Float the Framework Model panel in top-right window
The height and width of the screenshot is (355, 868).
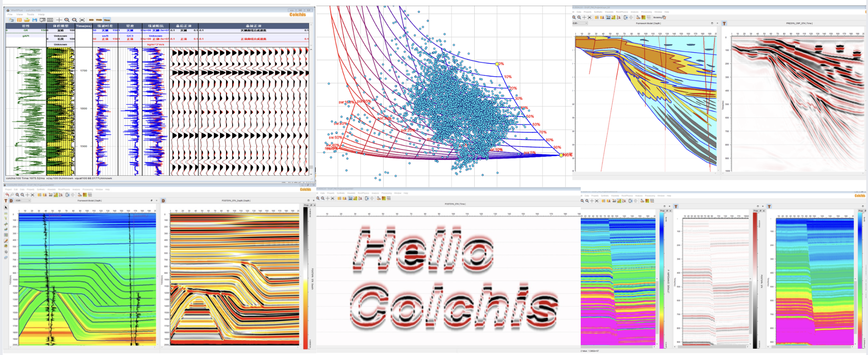pos(712,23)
